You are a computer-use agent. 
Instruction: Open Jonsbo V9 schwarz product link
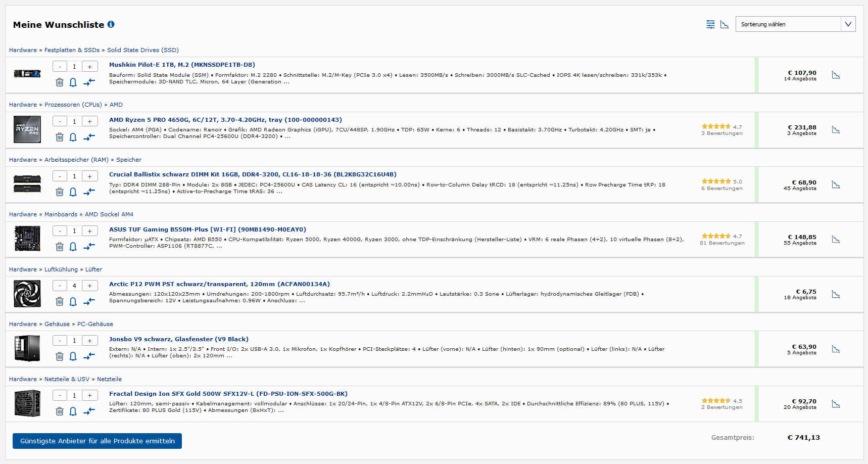tap(179, 339)
